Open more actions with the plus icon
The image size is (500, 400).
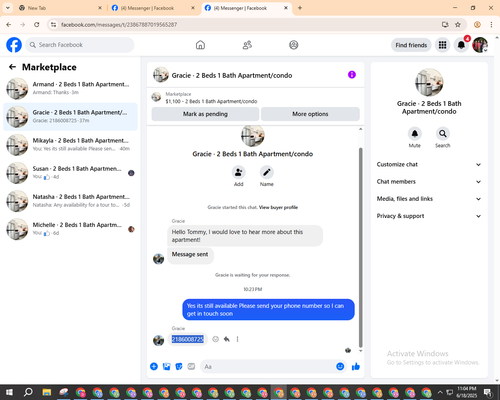[x=154, y=366]
